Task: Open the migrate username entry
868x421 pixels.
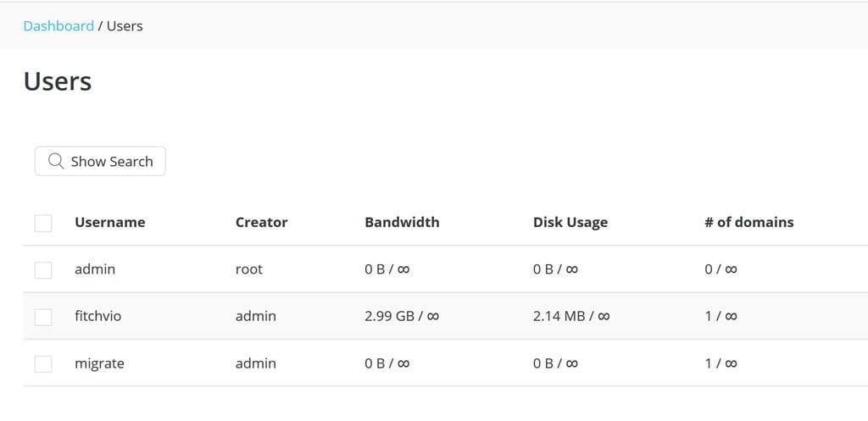Action: pos(100,363)
